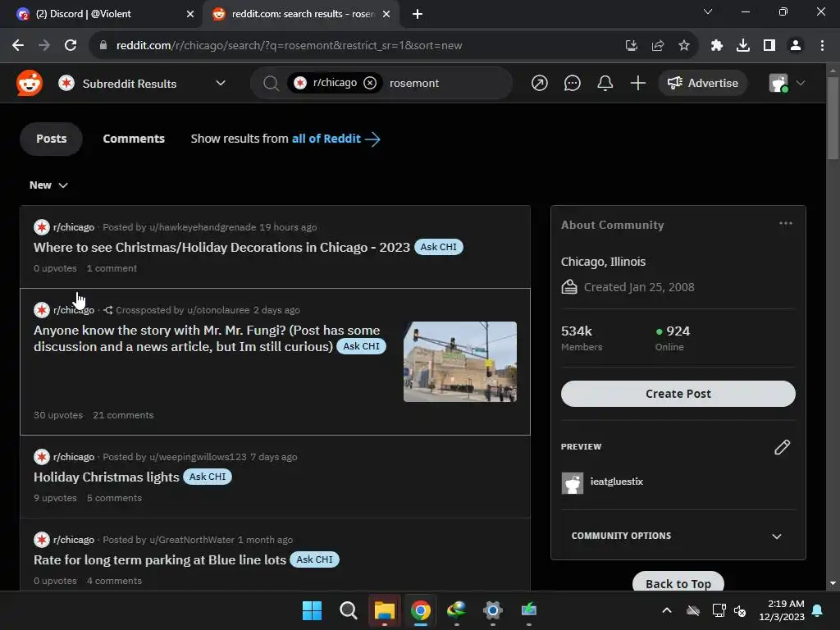
Task: Open u/weepingwillows123 profile link
Action: click(x=198, y=457)
